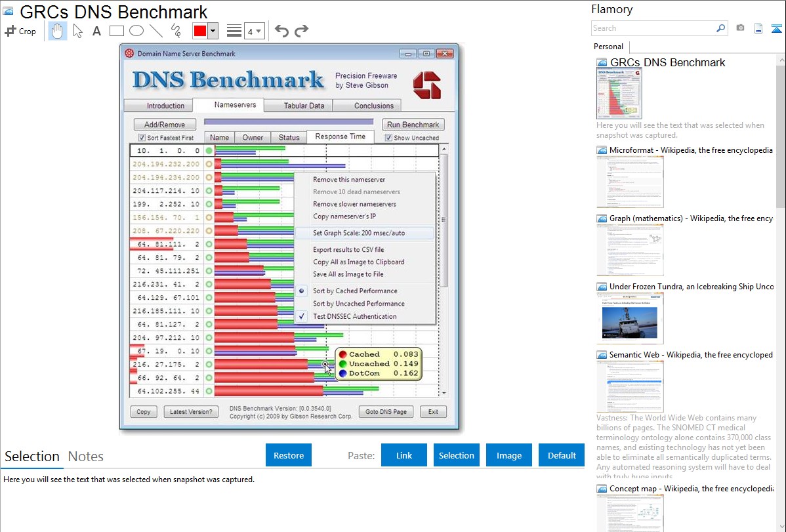Viewport: 786px width, 532px height.
Task: Click the blue arrow icon right of Search
Action: (x=776, y=28)
